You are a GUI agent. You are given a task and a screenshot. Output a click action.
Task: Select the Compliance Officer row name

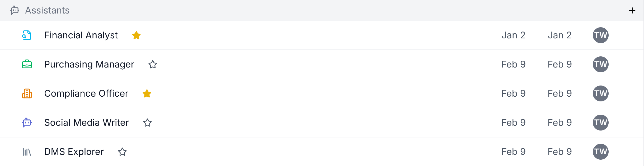pos(86,93)
